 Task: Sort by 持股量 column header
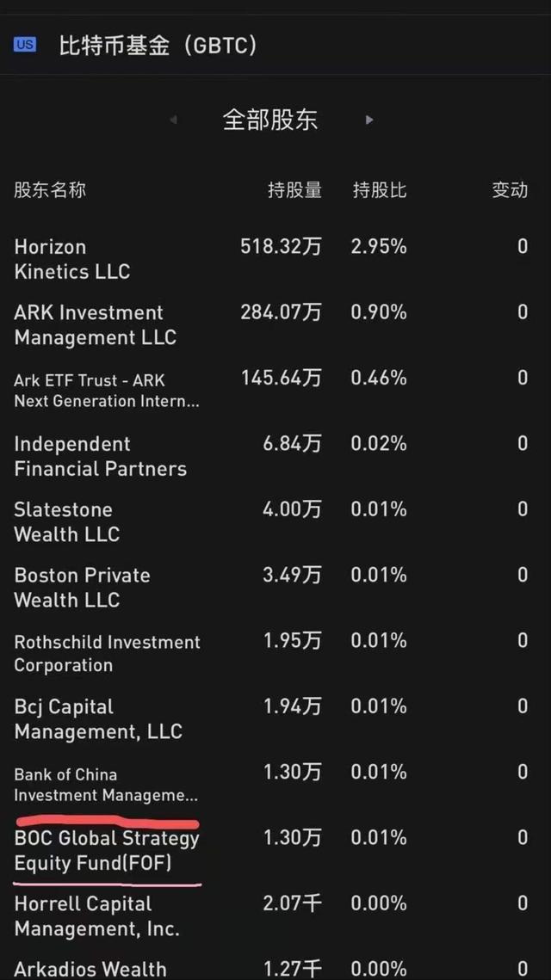pos(294,190)
